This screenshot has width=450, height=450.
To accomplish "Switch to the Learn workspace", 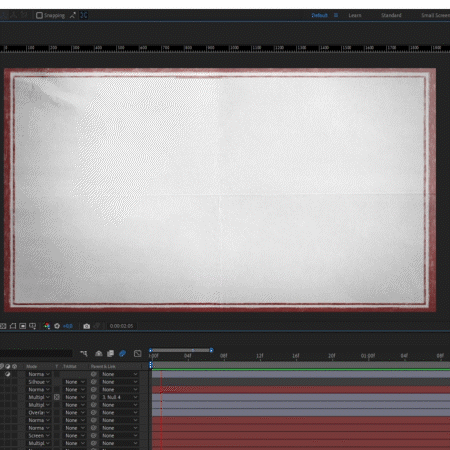I will [x=355, y=15].
